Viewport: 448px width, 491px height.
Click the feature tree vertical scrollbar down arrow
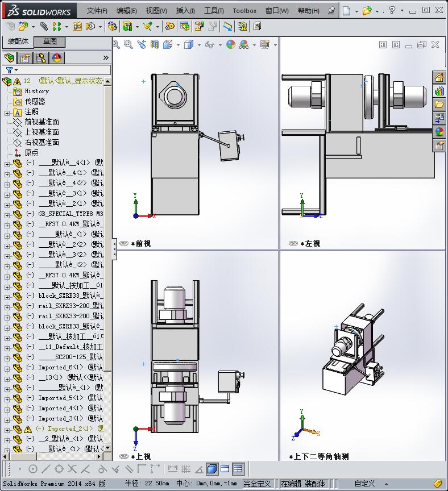click(x=108, y=448)
